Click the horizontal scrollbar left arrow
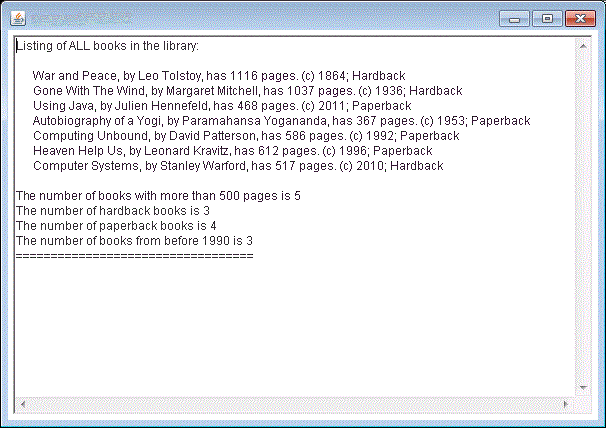 coord(23,404)
